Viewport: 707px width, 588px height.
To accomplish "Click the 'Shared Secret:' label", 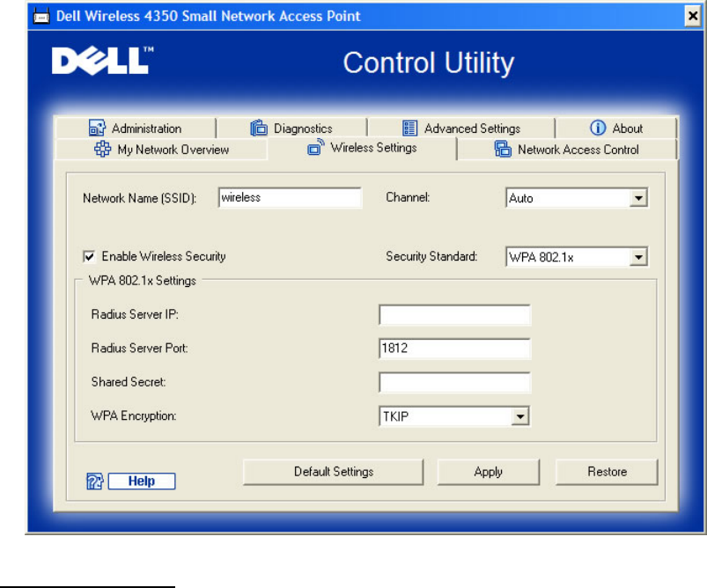I will pos(129,382).
